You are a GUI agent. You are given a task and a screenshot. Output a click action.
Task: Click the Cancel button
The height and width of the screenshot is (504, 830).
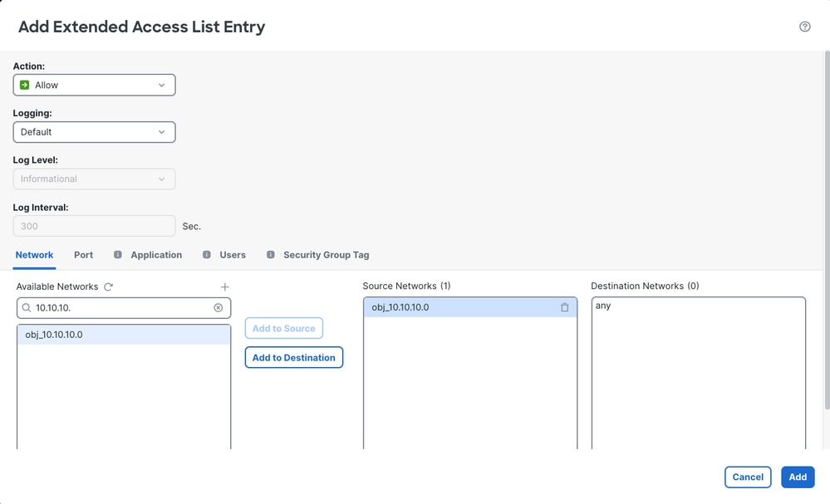click(x=748, y=477)
